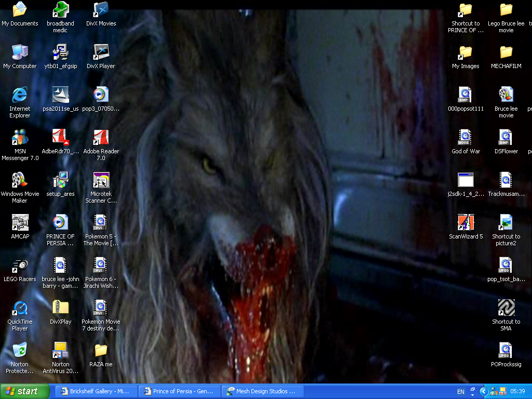Select the broadband medic shortcut
The width and height of the screenshot is (532, 399).
pos(60,9)
